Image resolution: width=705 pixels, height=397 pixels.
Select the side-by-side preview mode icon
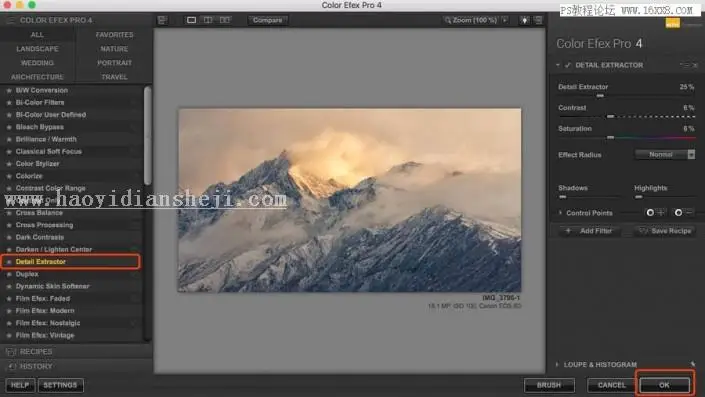(x=225, y=20)
